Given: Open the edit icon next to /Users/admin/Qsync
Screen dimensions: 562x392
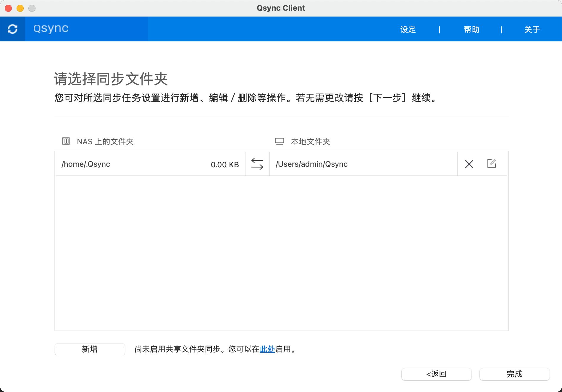Looking at the screenshot, I should [492, 163].
